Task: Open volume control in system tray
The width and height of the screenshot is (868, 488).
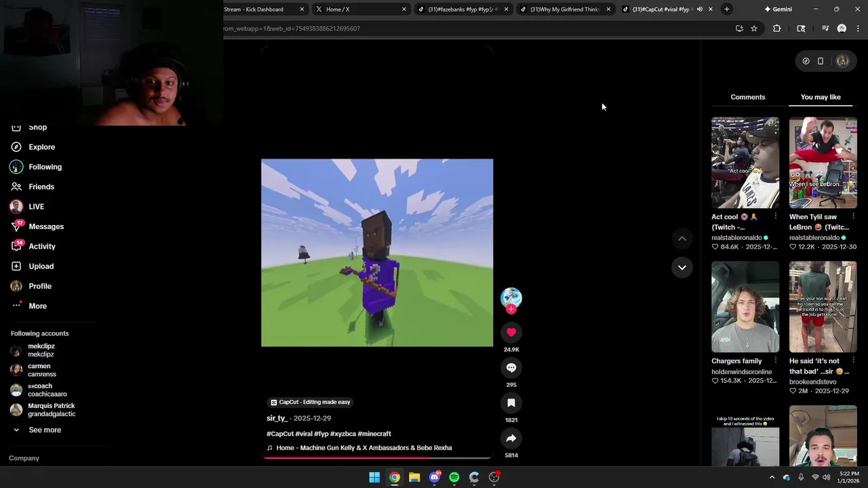Action: tap(826, 477)
